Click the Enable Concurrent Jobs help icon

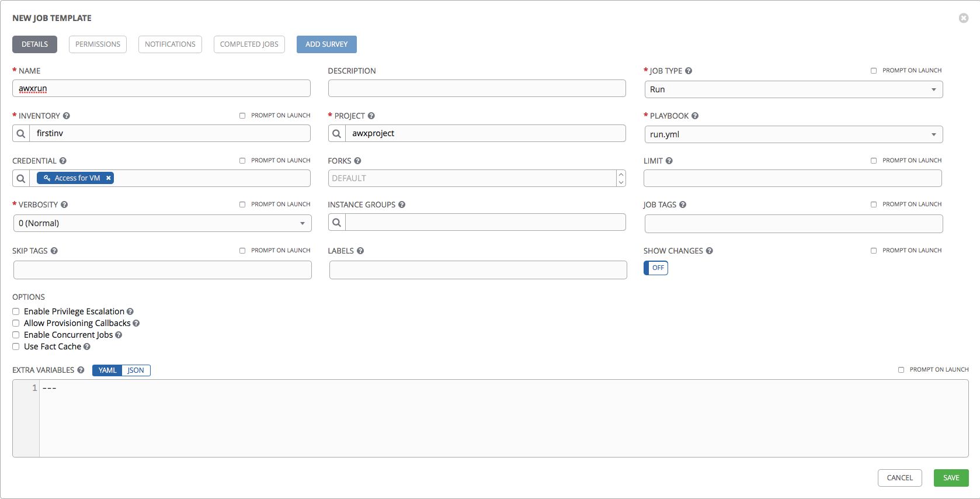pos(119,335)
